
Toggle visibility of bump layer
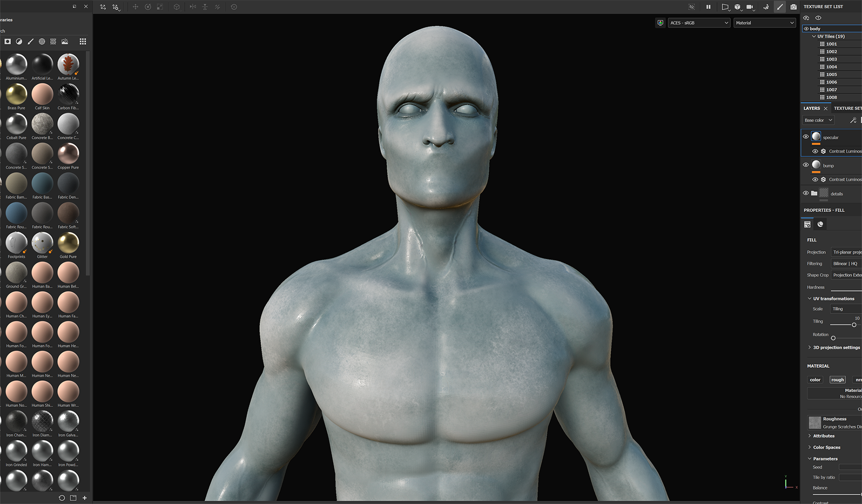tap(806, 165)
